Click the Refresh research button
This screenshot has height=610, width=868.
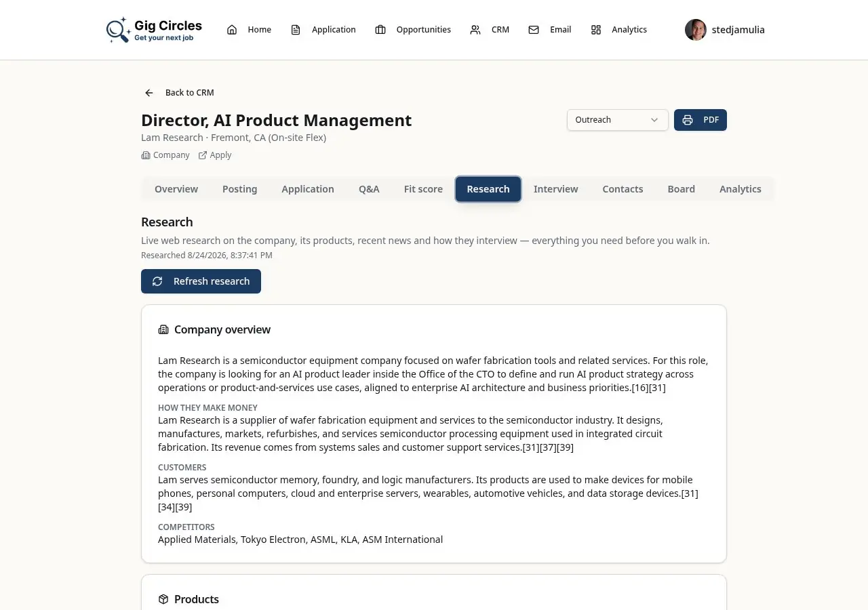[x=201, y=281]
